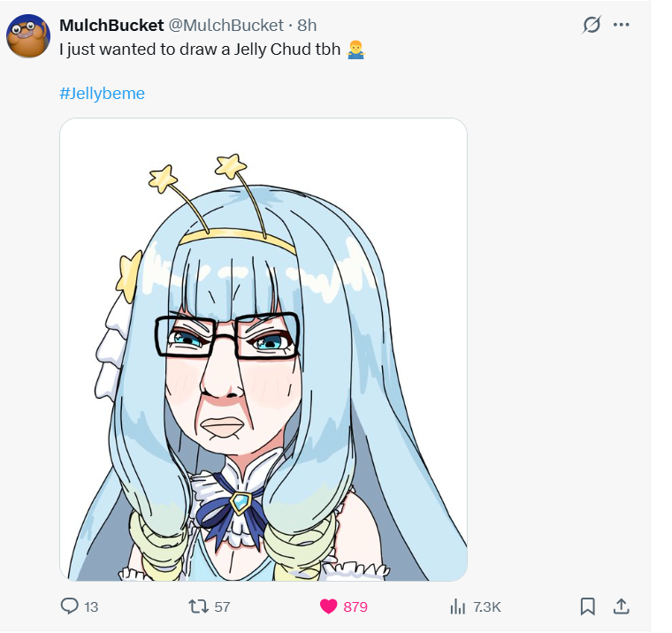This screenshot has height=633, width=672.
Task: Open the @MulchBucket handle link
Action: coord(225,26)
